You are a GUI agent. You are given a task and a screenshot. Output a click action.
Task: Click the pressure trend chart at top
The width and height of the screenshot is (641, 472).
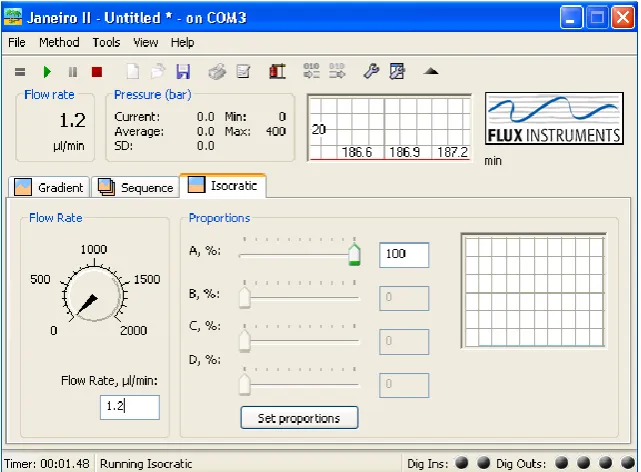coord(390,128)
